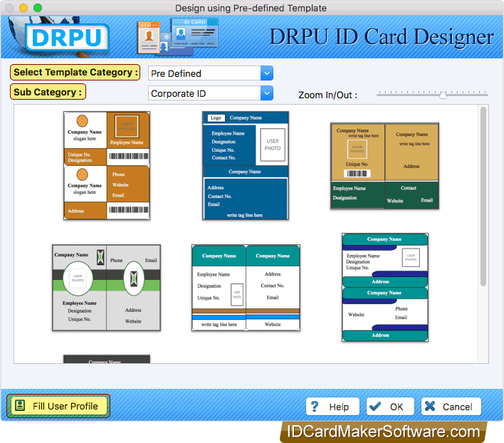Image resolution: width=504 pixels, height=443 pixels.
Task: Click the question mark Help icon
Action: click(x=315, y=407)
